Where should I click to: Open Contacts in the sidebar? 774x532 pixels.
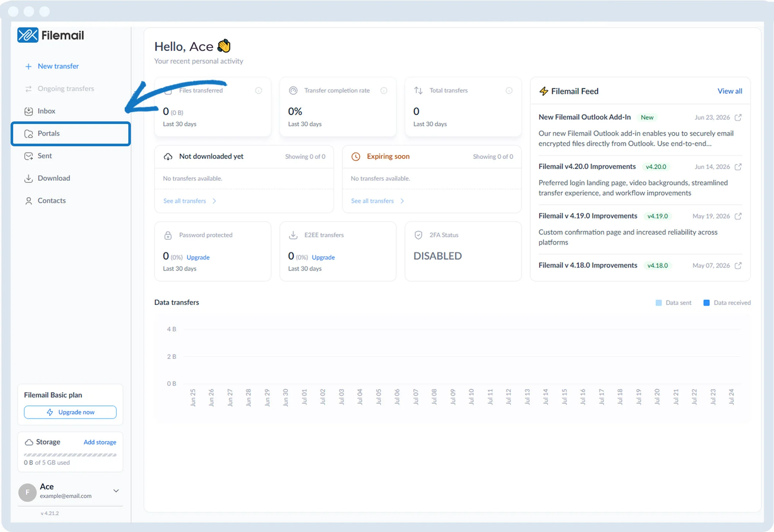coord(52,200)
